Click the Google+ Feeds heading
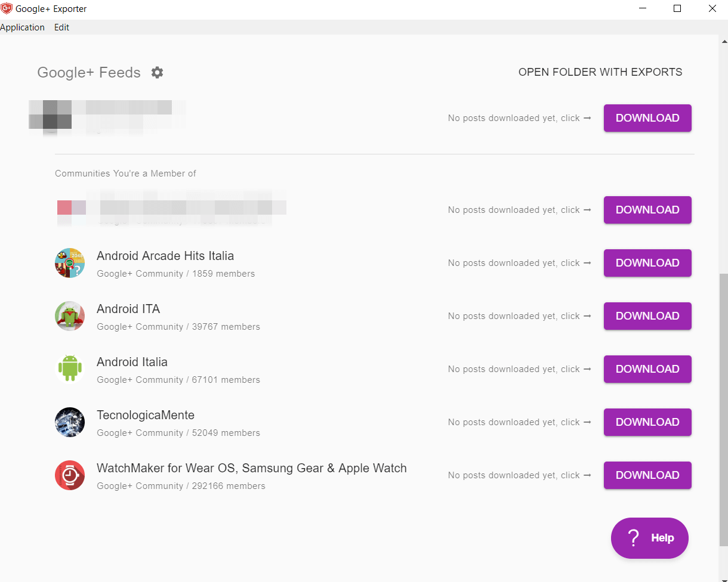This screenshot has width=728, height=582. (x=89, y=73)
